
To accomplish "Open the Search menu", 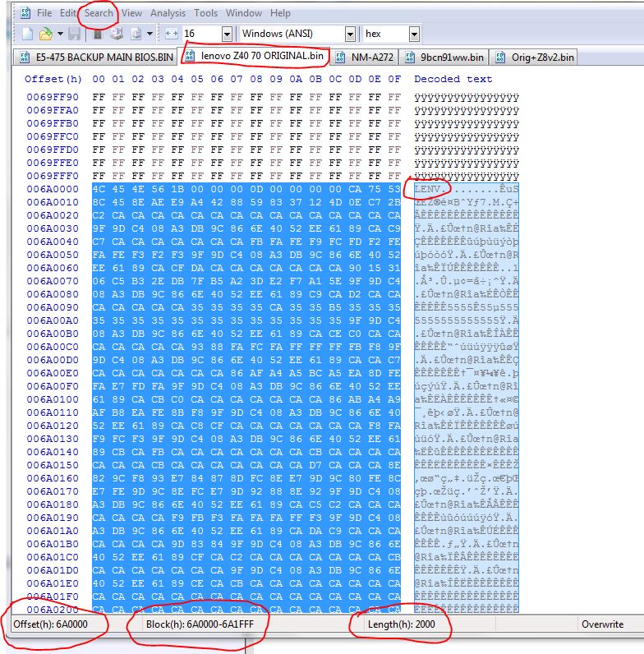I will [x=99, y=13].
